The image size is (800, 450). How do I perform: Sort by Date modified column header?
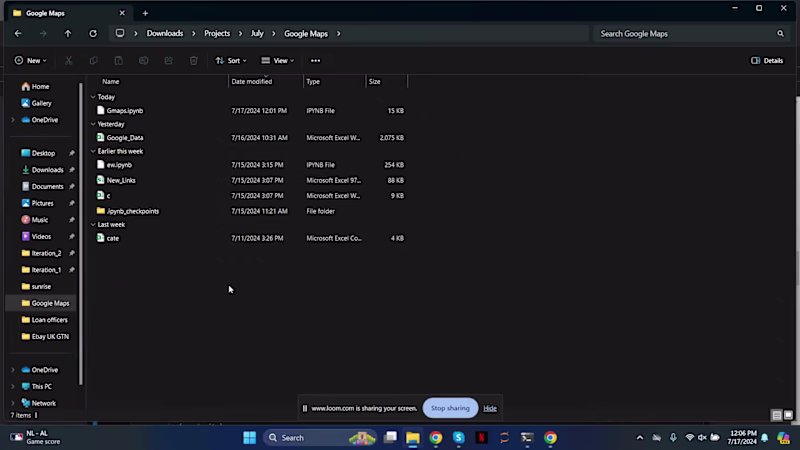coord(252,82)
